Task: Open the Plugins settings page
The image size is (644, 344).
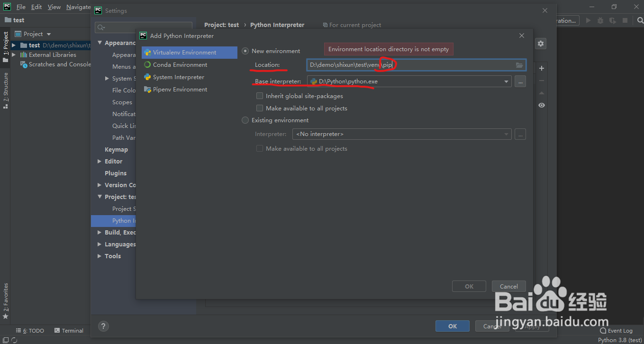Action: click(x=116, y=173)
